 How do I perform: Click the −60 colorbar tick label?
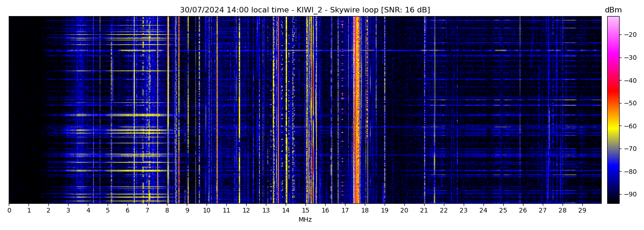tap(630, 126)
